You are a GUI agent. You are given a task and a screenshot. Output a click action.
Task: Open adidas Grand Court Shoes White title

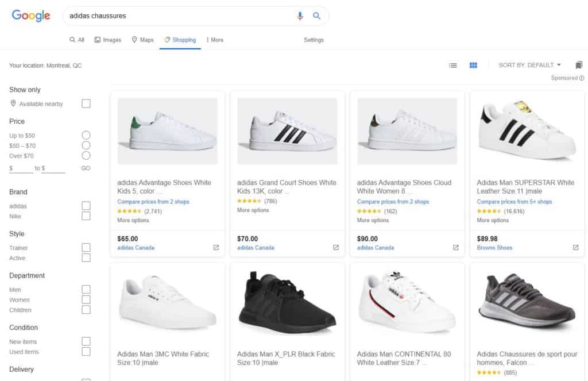(x=287, y=187)
